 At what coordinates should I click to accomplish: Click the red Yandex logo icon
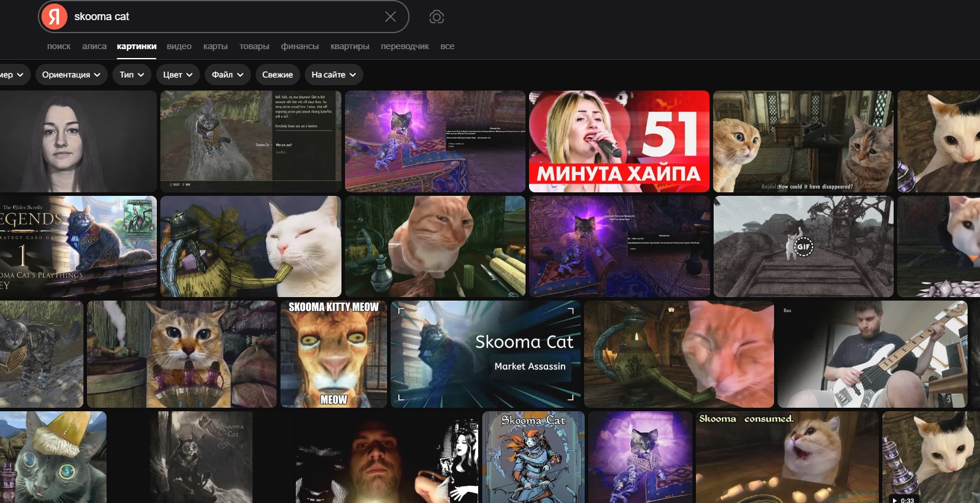pyautogui.click(x=54, y=17)
